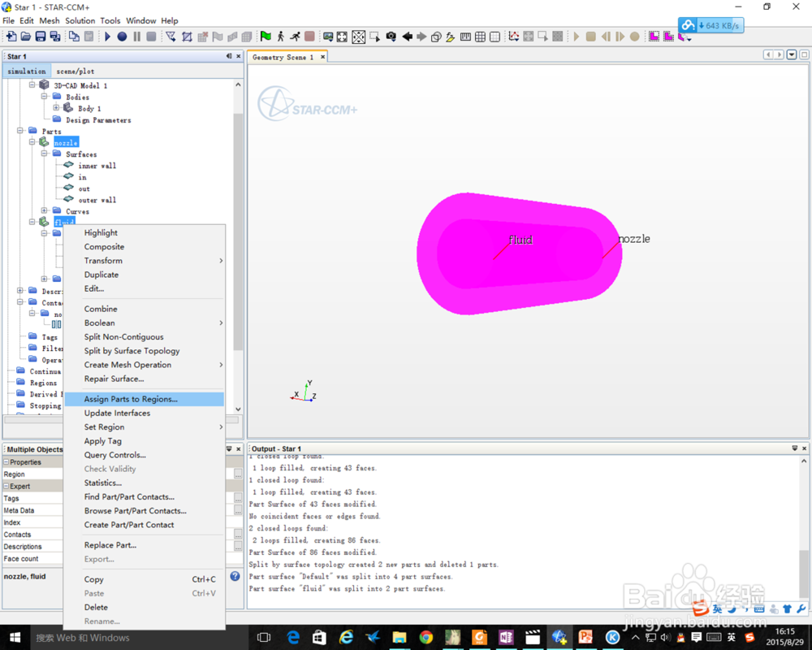Screen dimensions: 812x650
Task: Select Update Interfaces in context menu
Action: tap(145, 413)
